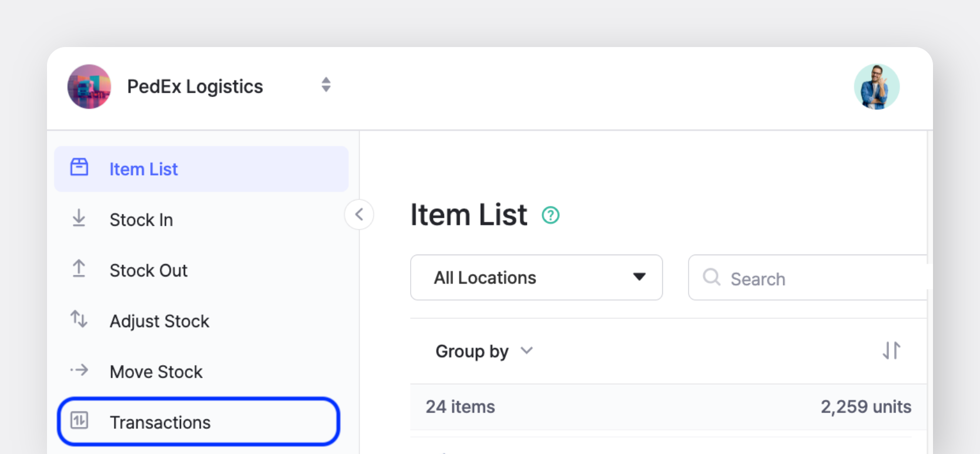This screenshot has width=980, height=454.
Task: Open the PedEx Logistics workspace switcher
Action: pyautogui.click(x=325, y=85)
